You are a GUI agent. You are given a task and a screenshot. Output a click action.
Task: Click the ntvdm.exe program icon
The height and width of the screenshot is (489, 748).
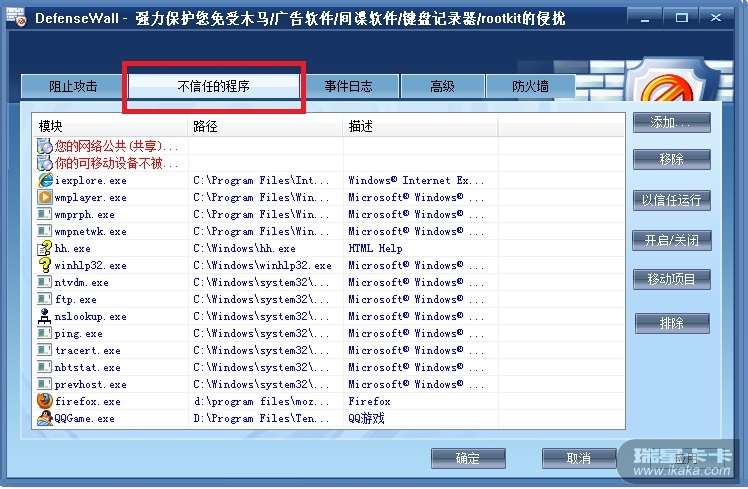click(44, 282)
